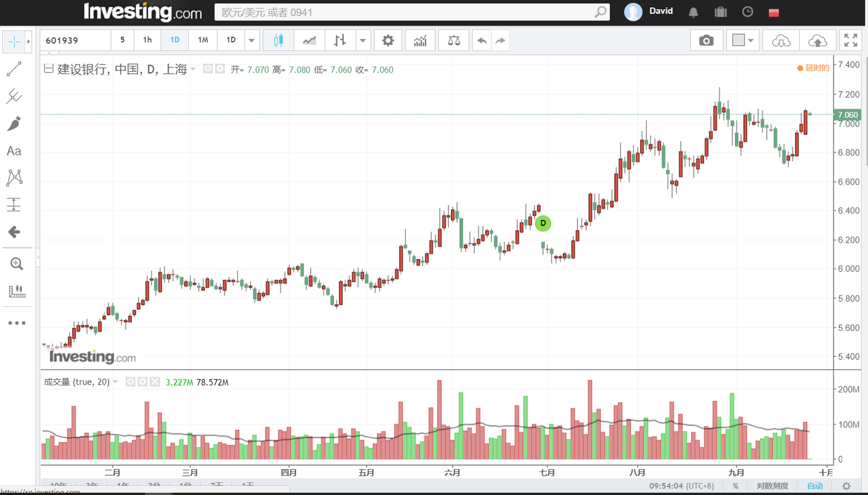Enable 对数刻度 logarithmic scale
This screenshot has height=495, width=868.
(x=773, y=486)
